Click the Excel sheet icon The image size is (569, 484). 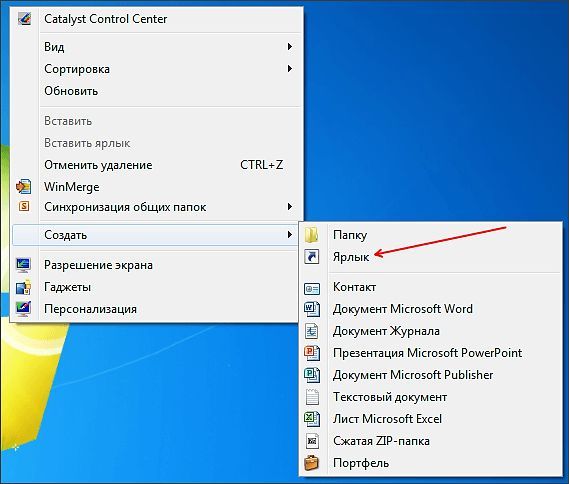coord(312,419)
